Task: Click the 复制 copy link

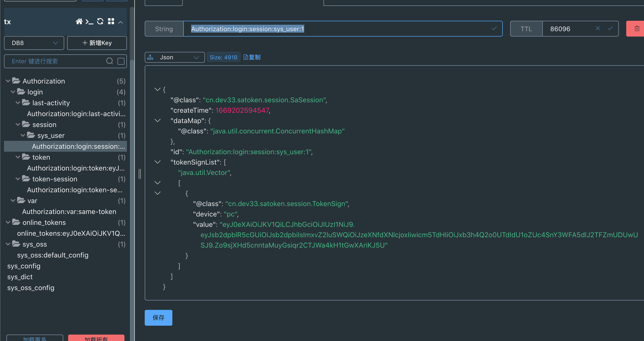Action: [252, 57]
